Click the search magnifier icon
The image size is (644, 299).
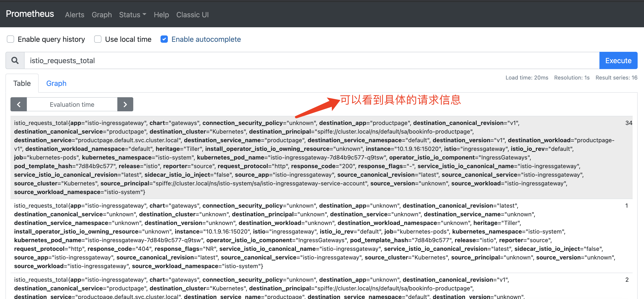15,60
